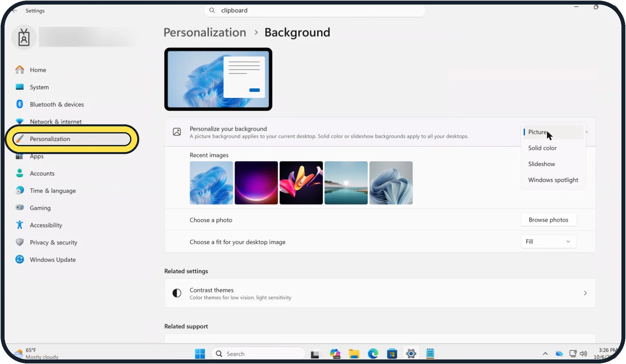Click the volume speaker tray icon
This screenshot has height=364, width=626.
[x=583, y=354]
